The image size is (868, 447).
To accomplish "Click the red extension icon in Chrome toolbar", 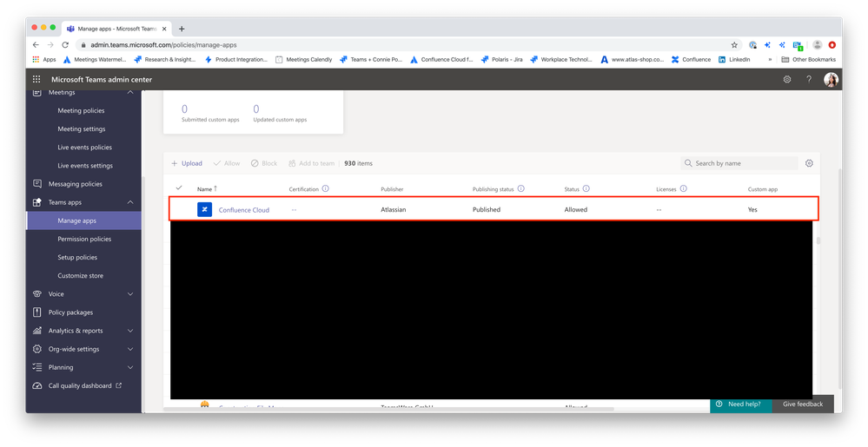I will click(x=832, y=45).
